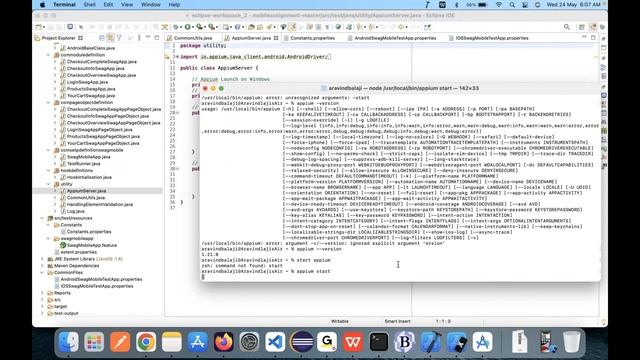Click the Spotlight search icon in menu bar
This screenshot has width=640, height=360.
(512, 5)
